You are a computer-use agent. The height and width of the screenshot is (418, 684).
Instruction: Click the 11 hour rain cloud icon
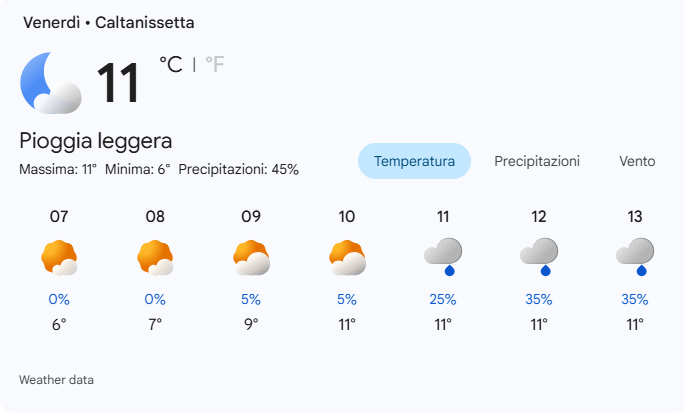443,256
